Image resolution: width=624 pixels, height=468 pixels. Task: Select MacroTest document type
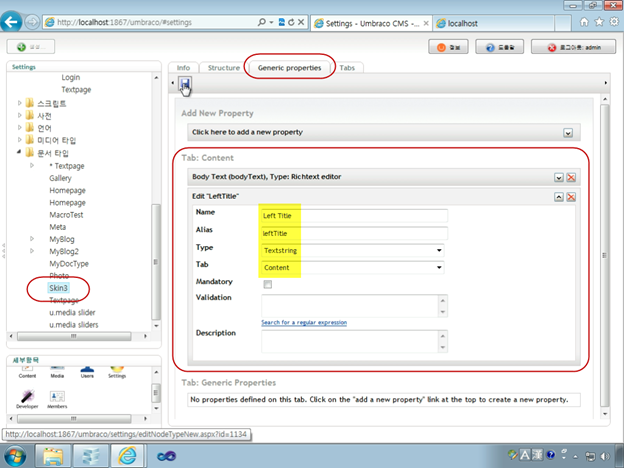66,214
